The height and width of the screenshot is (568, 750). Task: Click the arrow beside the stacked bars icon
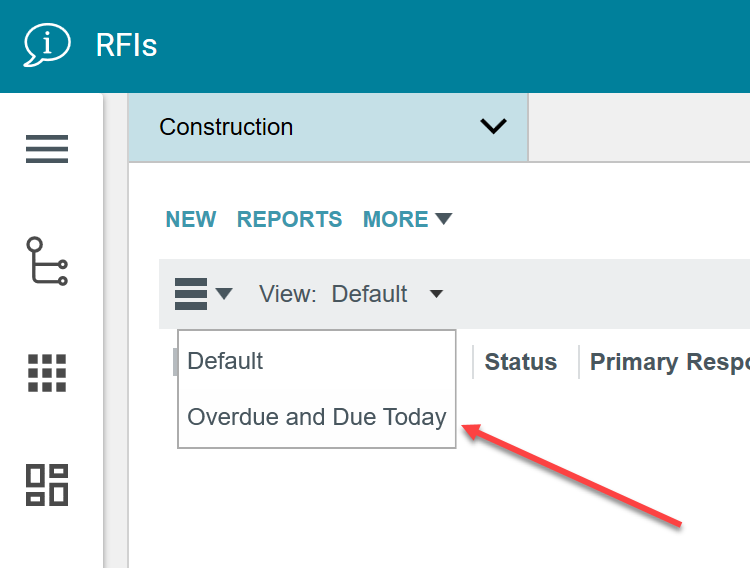[x=224, y=294]
